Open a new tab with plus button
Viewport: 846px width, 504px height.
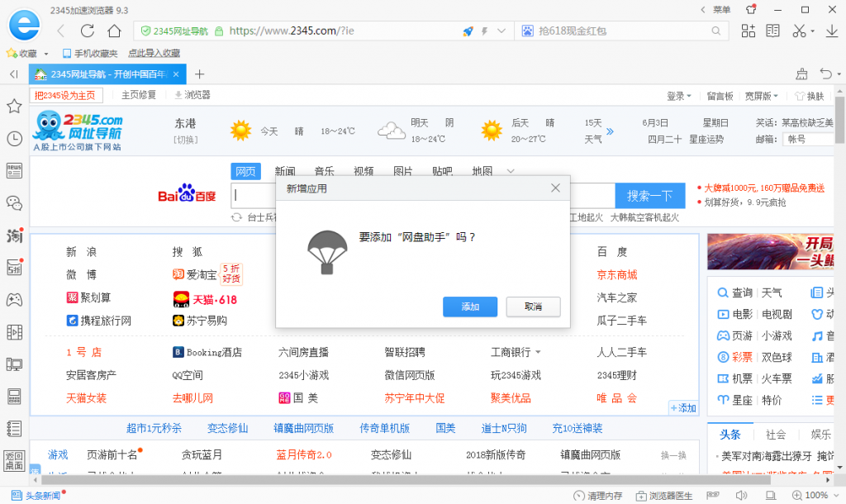[200, 74]
